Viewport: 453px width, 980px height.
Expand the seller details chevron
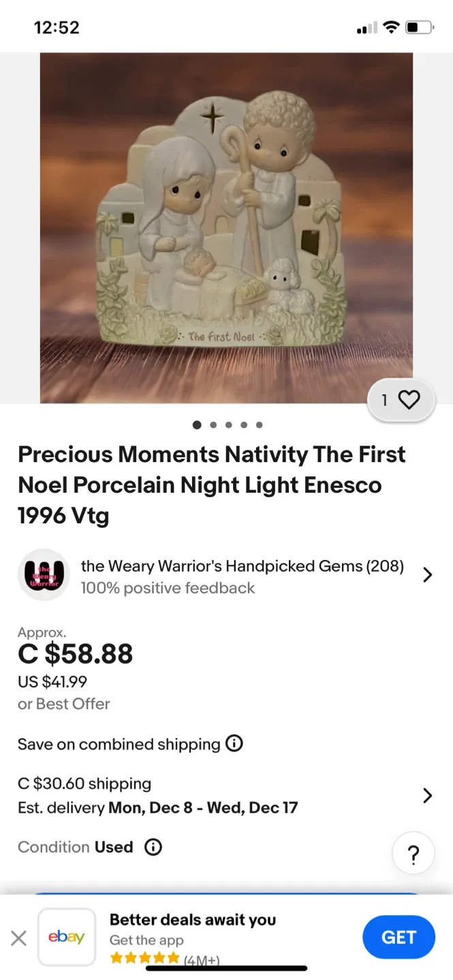[428, 574]
